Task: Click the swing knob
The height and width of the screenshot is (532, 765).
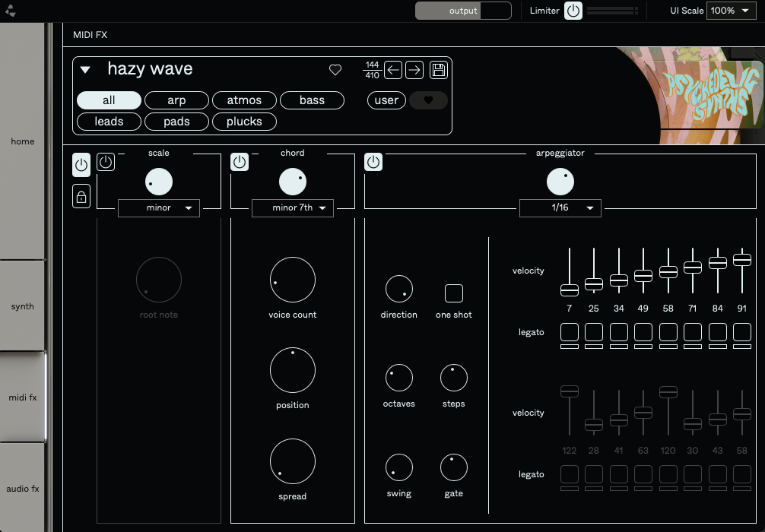Action: point(399,467)
